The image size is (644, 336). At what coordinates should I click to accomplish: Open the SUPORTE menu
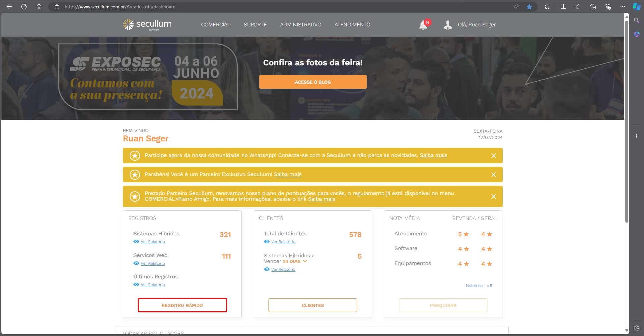(255, 25)
